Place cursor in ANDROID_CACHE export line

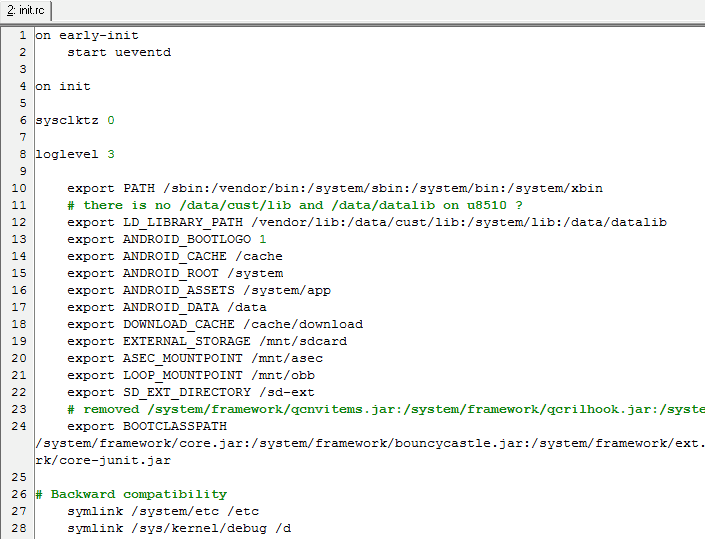pos(175,256)
